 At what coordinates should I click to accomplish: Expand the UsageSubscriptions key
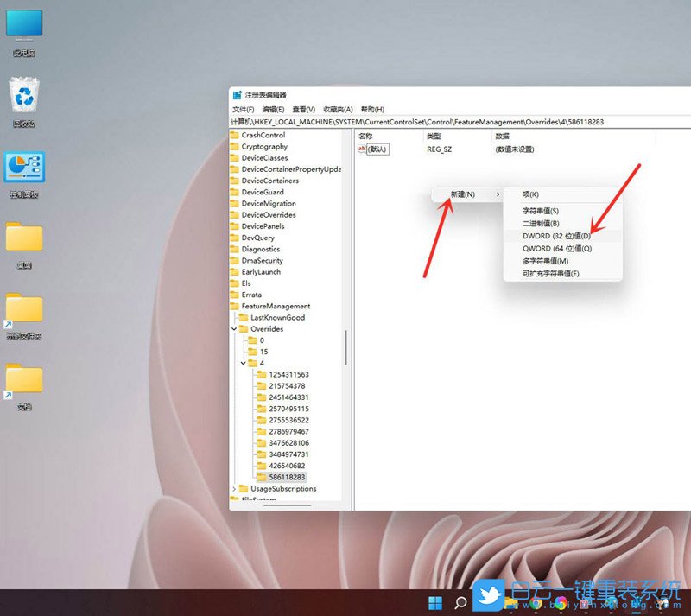coord(234,489)
